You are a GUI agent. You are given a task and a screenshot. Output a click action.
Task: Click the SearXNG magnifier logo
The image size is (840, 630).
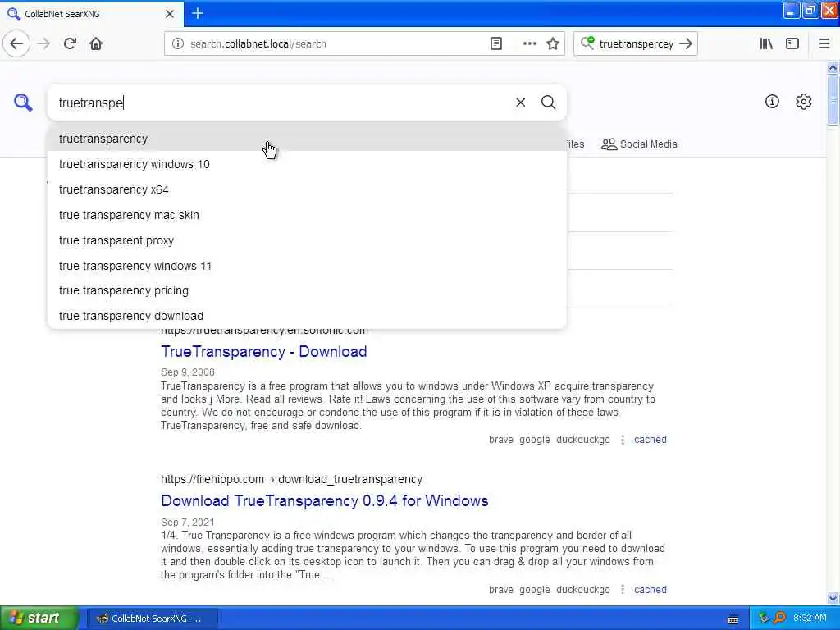pos(23,102)
